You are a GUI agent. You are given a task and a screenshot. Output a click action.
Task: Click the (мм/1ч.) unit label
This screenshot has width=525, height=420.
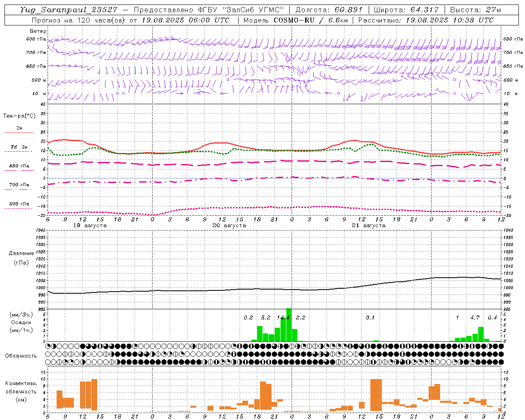[21, 330]
